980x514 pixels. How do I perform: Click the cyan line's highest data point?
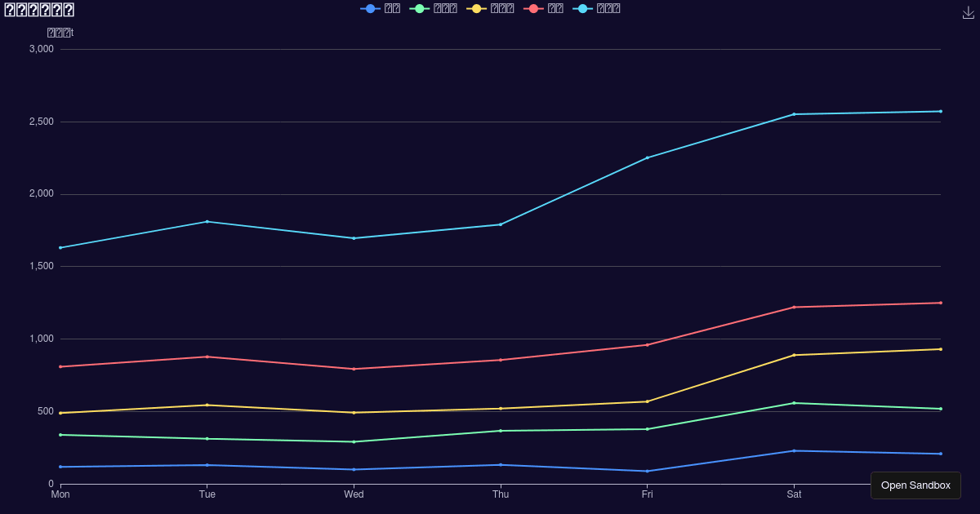coord(941,110)
